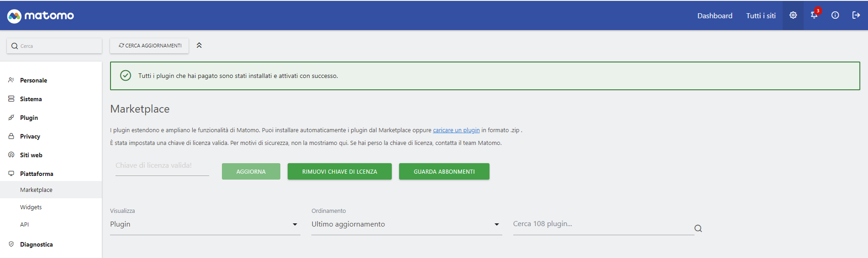Viewport: 868px width, 258px height.
Task: Click the Diagnostica shield icon
Action: [x=11, y=244]
